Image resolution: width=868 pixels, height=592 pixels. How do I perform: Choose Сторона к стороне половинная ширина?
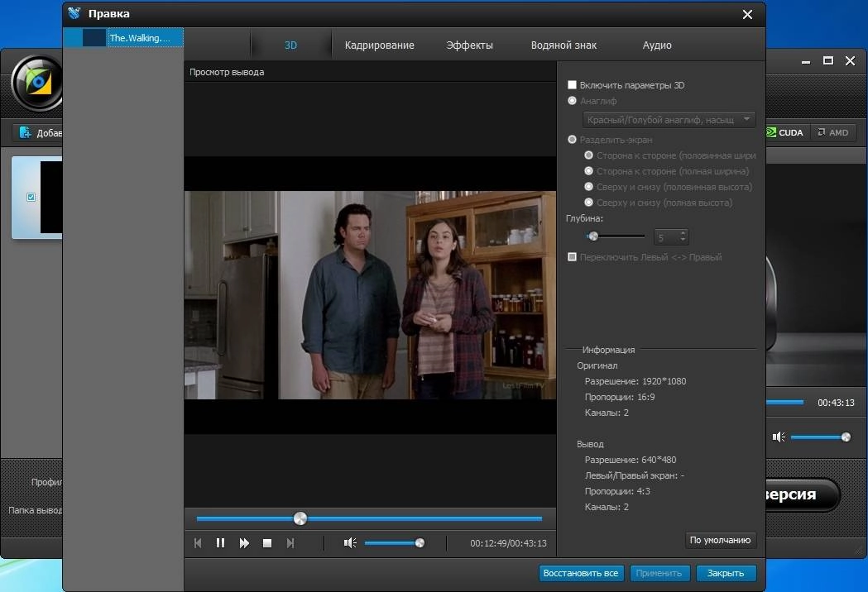pos(588,155)
